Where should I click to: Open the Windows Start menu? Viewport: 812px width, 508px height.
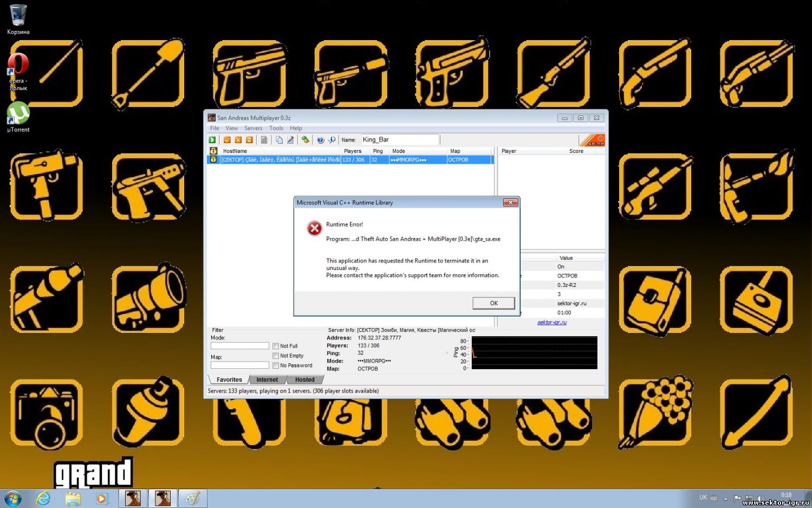tap(13, 498)
